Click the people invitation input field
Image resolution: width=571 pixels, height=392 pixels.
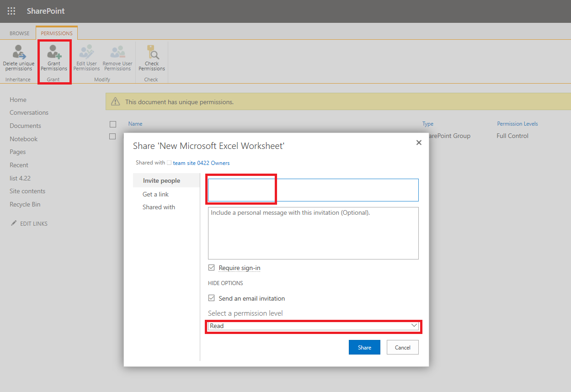[241, 189]
